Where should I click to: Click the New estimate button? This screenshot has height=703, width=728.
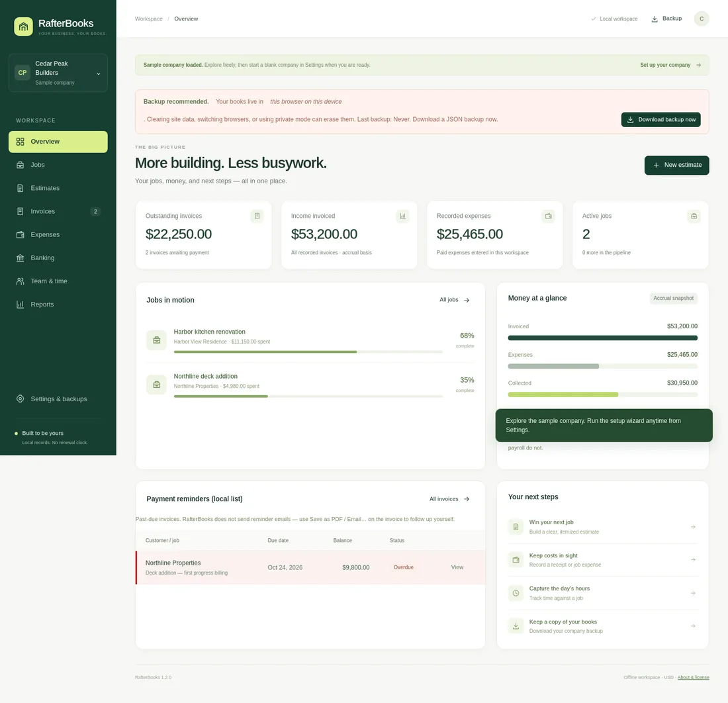coord(676,165)
